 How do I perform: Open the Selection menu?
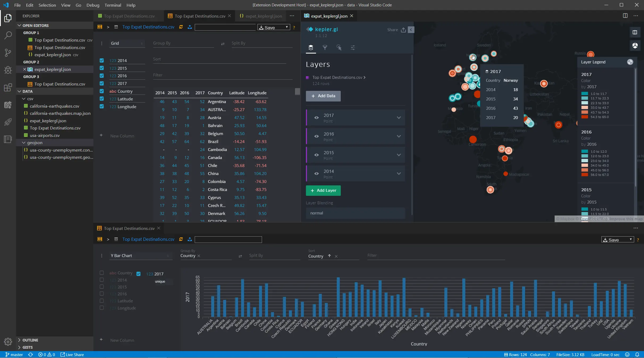pos(47,5)
